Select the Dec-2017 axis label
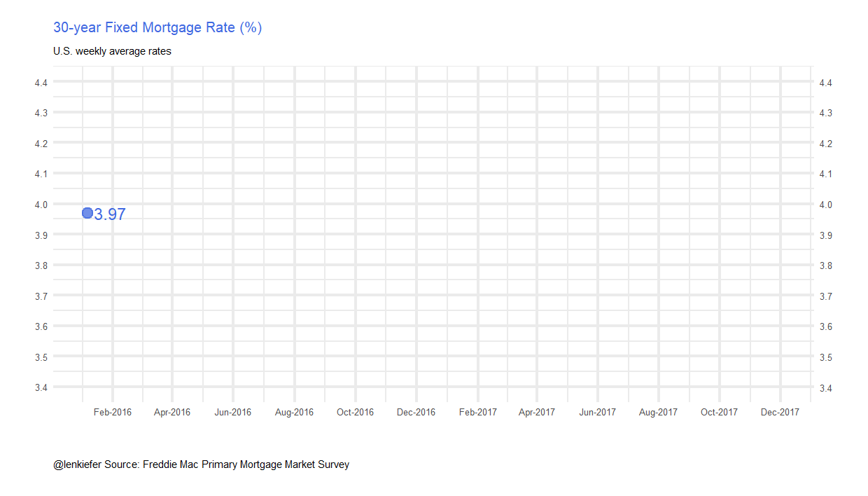This screenshot has height=496, width=868. point(780,412)
